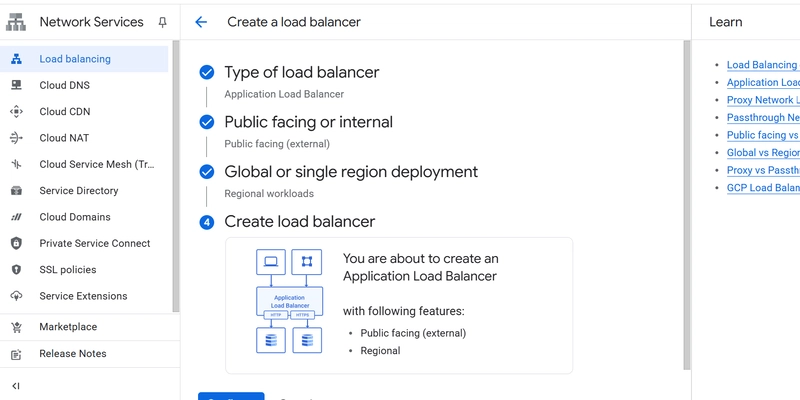Open the Service Directory icon

[x=16, y=191]
